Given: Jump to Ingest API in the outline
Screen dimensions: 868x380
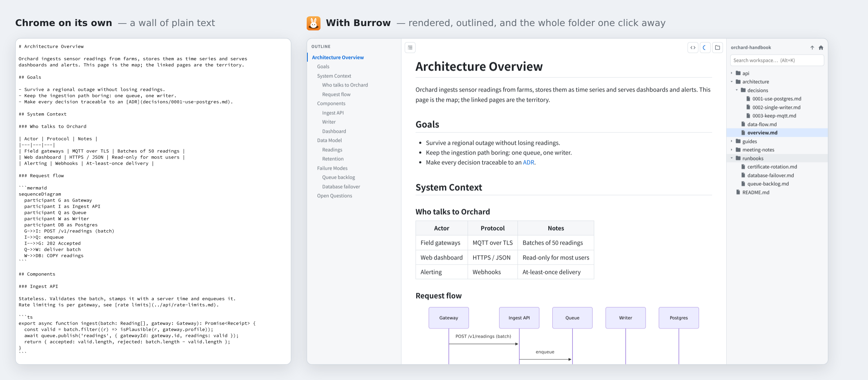Looking at the screenshot, I should (333, 113).
